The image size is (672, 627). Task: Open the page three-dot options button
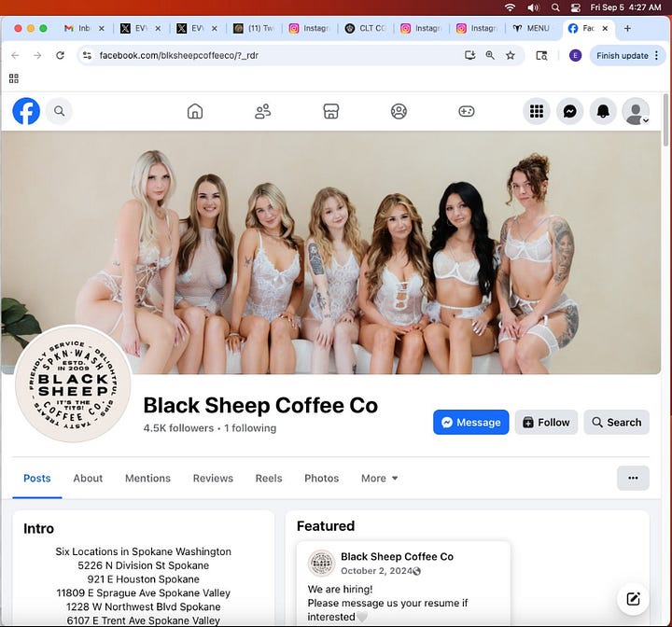click(633, 478)
